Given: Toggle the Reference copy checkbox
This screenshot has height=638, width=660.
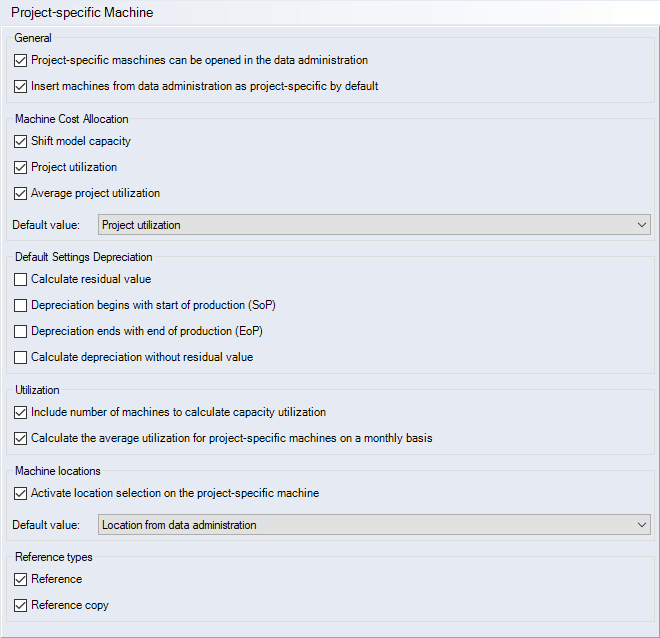Looking at the screenshot, I should [21, 605].
